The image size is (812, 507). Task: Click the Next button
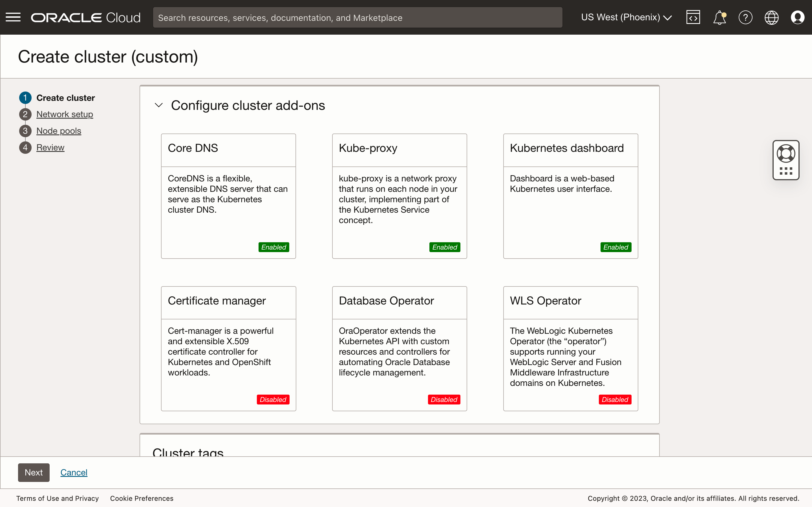tap(34, 472)
